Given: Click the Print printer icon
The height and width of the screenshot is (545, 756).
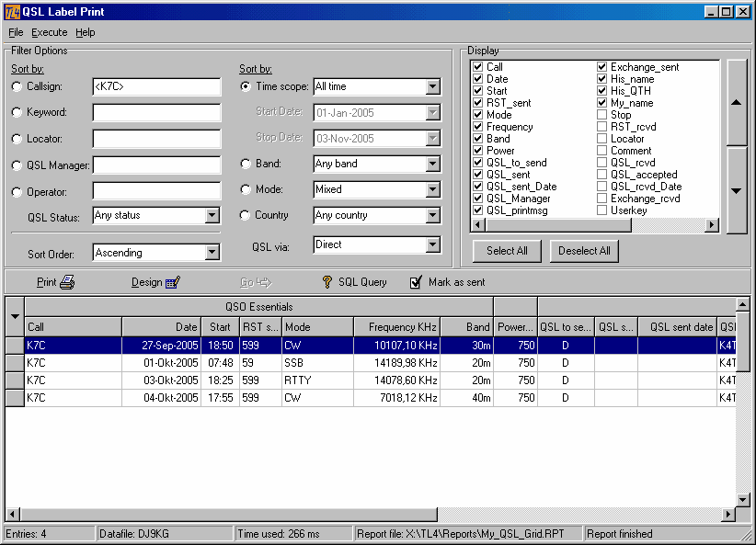Looking at the screenshot, I should (x=67, y=282).
